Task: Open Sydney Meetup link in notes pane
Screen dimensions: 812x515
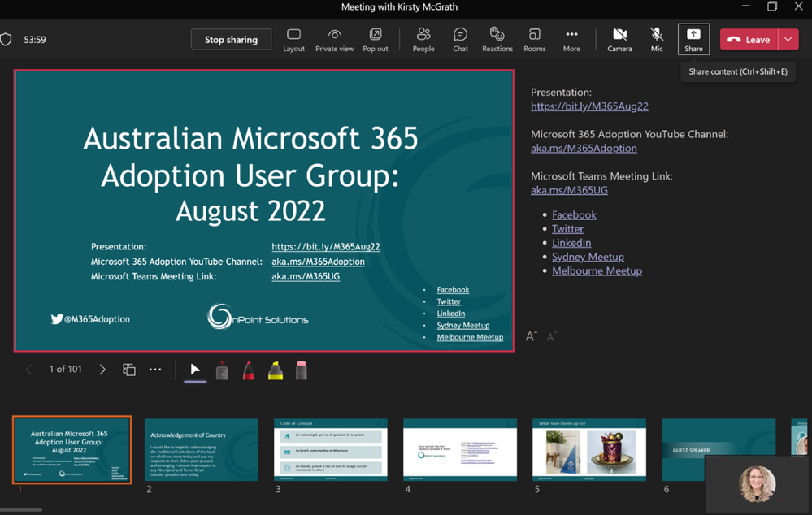Action: click(588, 257)
